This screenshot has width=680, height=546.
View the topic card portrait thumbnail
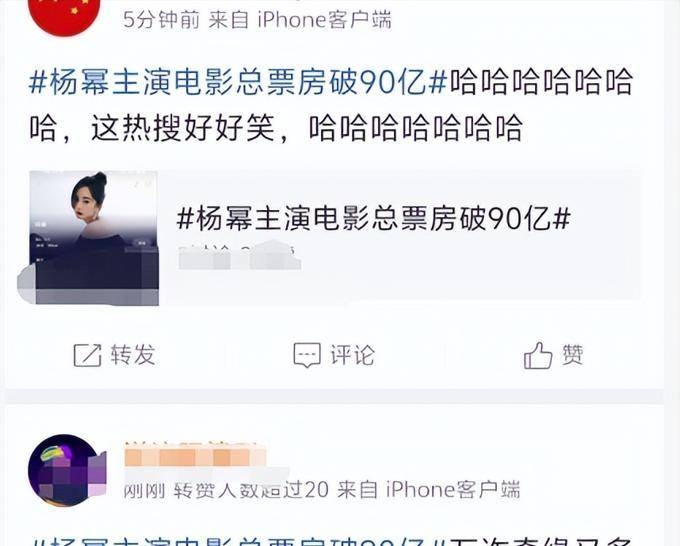(94, 238)
